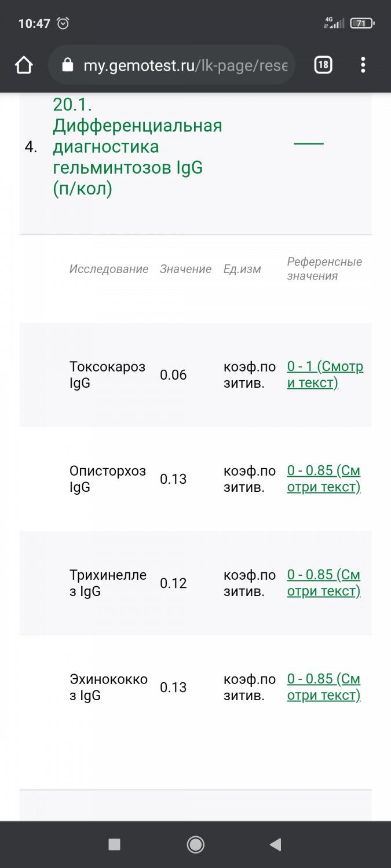Tap the padlock site security icon
This screenshot has height=868, width=391.
click(68, 65)
